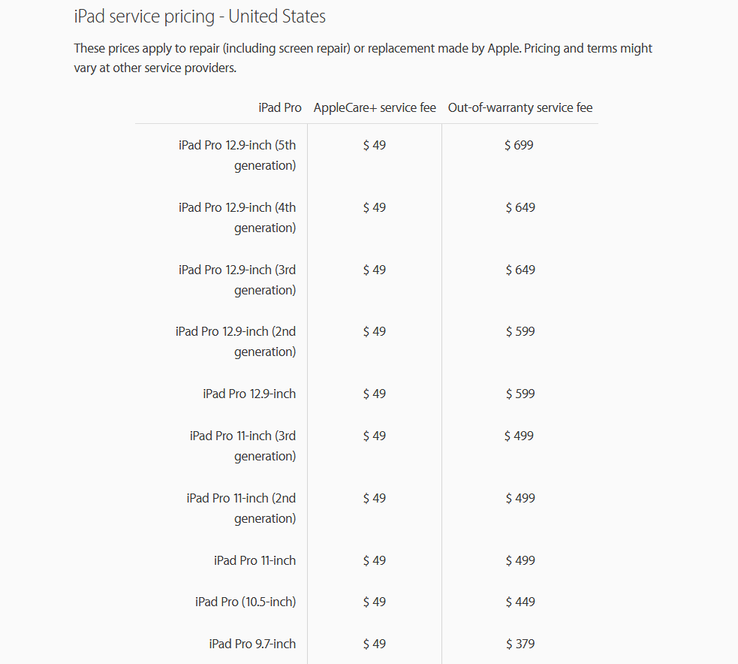This screenshot has height=664, width=738.
Task: Click the "iPad Pro" column header
Action: [279, 108]
